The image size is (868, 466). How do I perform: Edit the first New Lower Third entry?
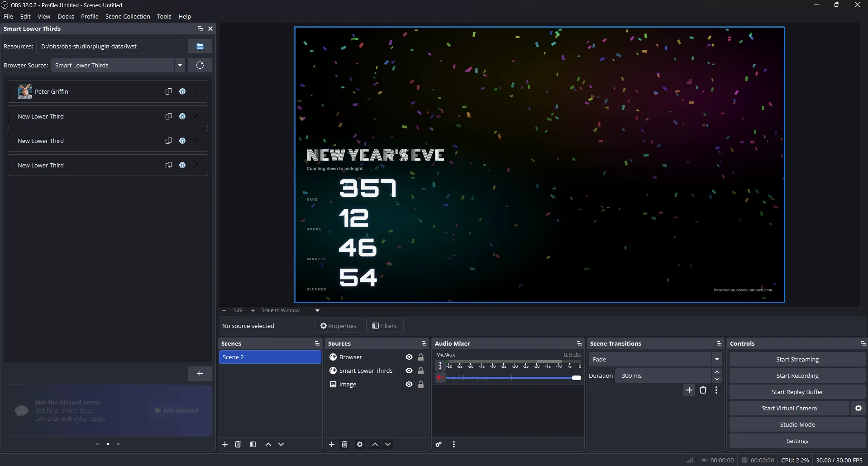click(196, 116)
